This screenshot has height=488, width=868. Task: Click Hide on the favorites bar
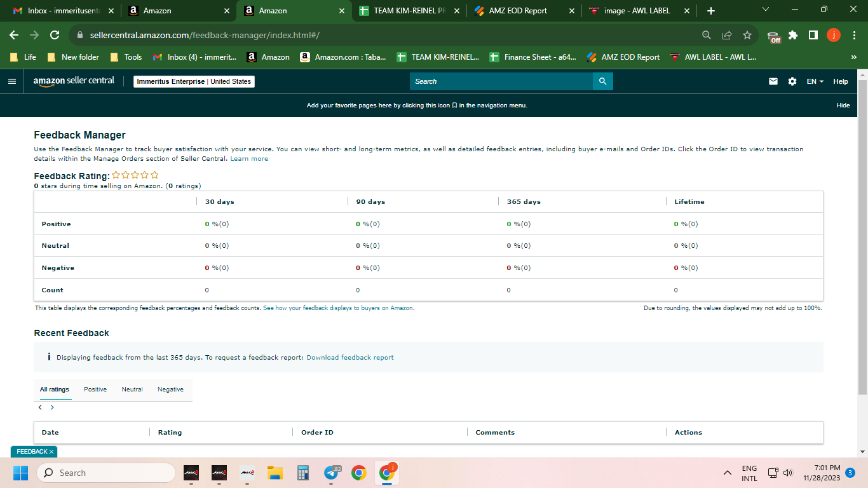tap(843, 105)
